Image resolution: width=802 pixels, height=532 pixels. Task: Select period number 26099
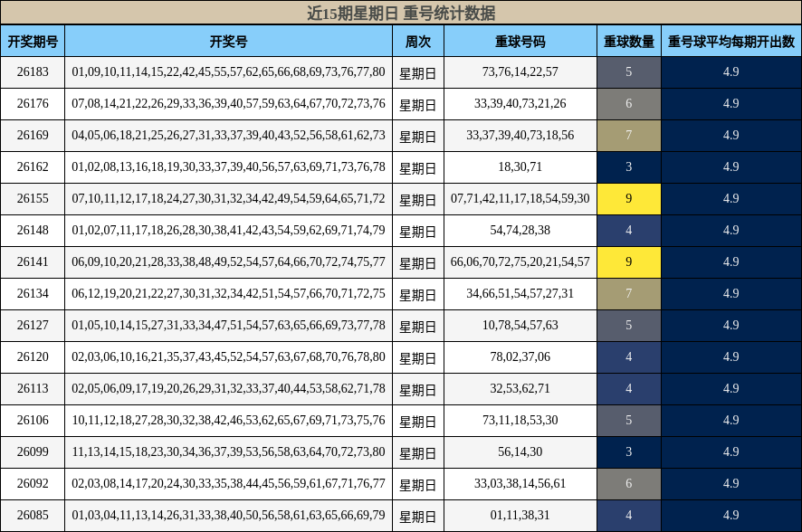pos(33,452)
